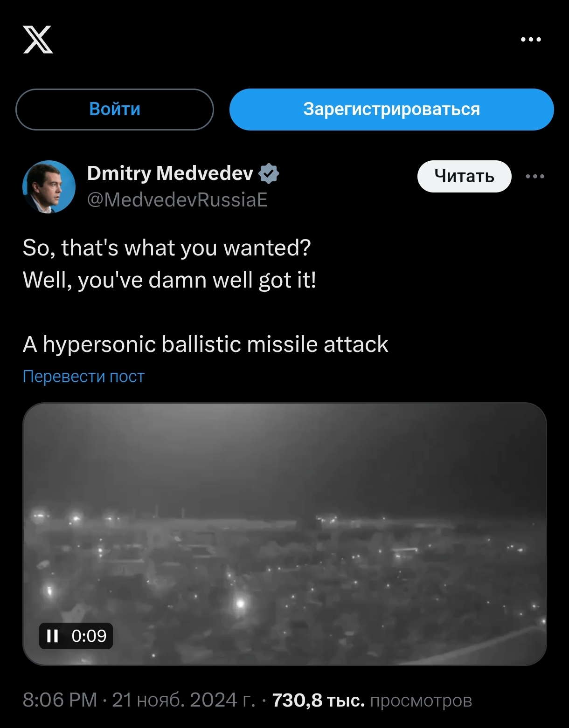Click the "Well, you've damn well got it!" line

[169, 280]
